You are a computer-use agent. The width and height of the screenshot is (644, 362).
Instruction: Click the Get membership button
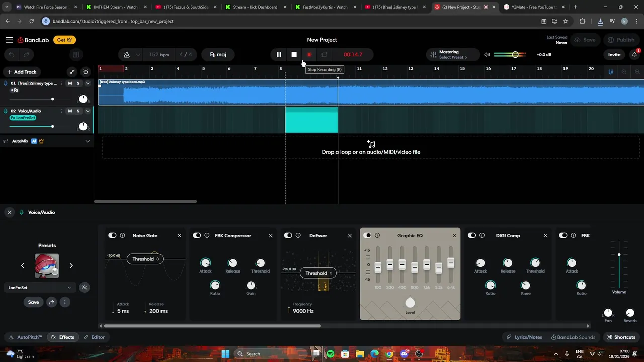(64, 40)
